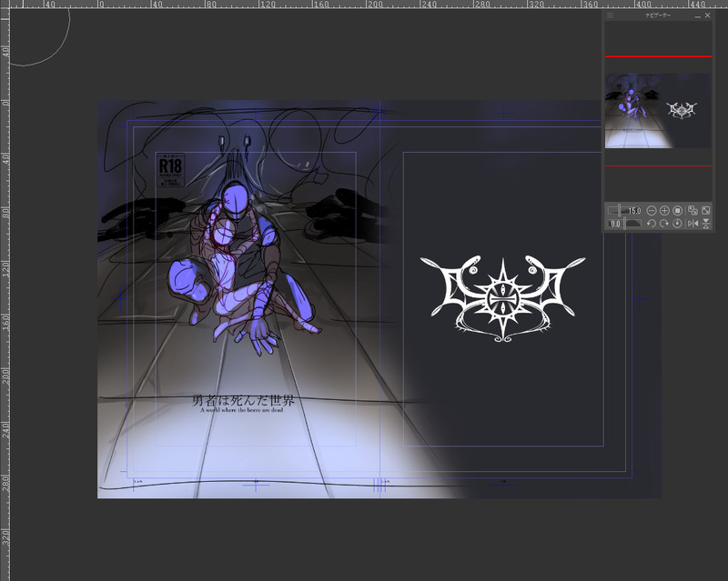
Task: Rotate canvas right in the Navigator
Action: tap(664, 224)
